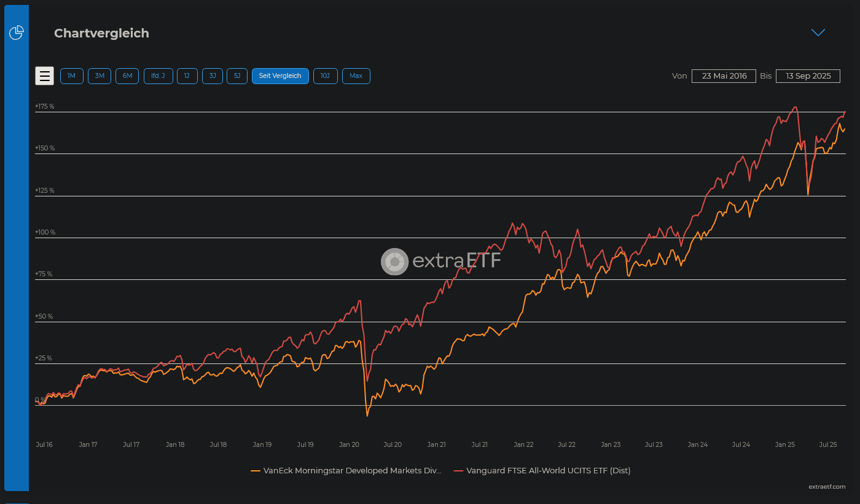Switch chart to 6M range

click(x=127, y=76)
